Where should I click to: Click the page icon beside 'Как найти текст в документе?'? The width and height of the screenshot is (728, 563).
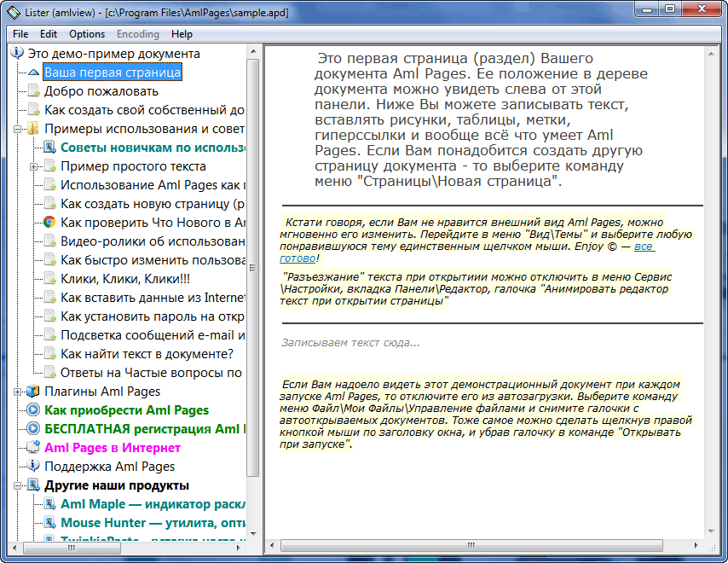[49, 353]
